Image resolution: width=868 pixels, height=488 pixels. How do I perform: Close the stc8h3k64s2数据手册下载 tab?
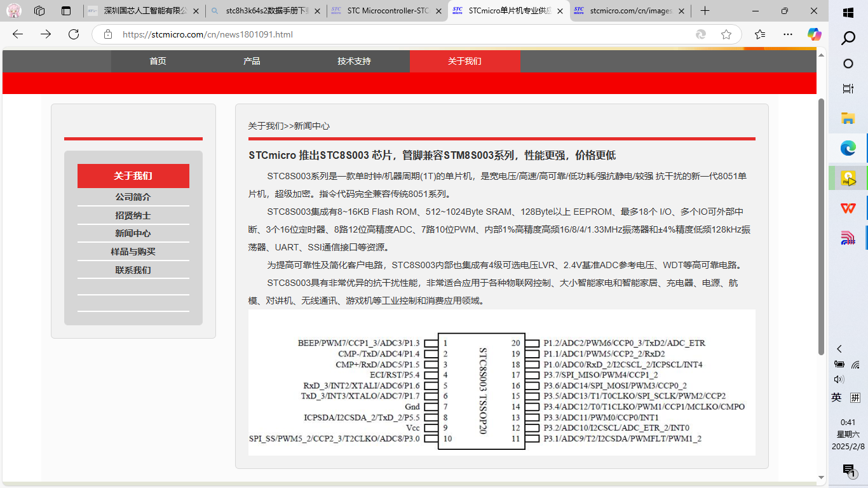[x=316, y=11]
